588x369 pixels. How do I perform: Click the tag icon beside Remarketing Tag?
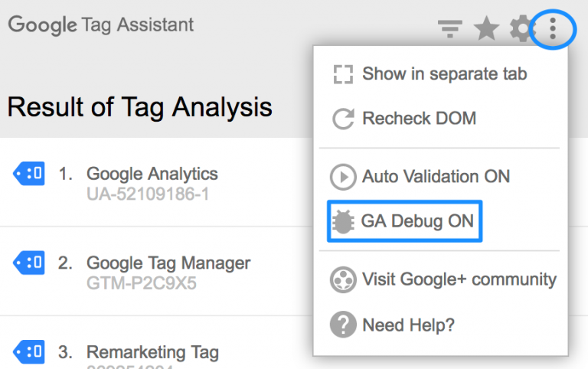pos(29,352)
